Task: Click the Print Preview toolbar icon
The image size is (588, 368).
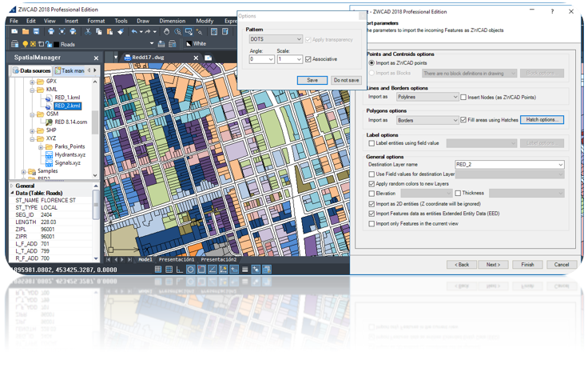Action: pos(62,31)
